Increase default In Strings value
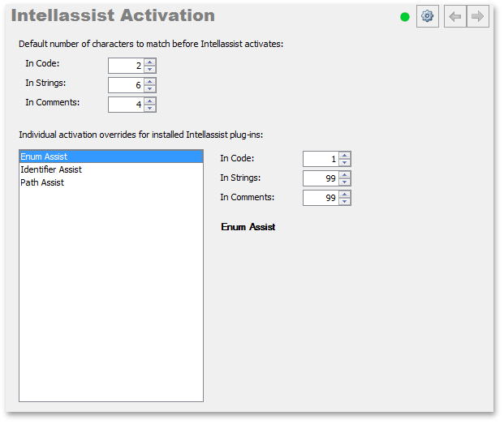Viewport: 504px width, 424px height. tap(150, 81)
